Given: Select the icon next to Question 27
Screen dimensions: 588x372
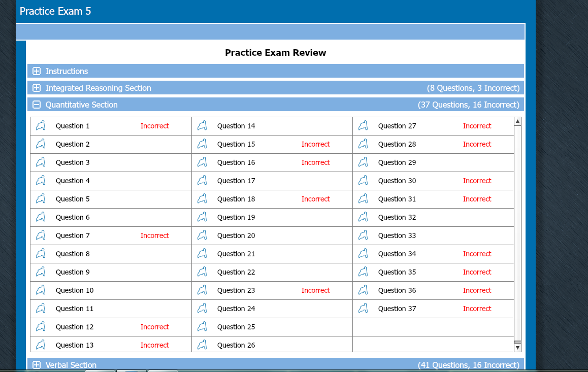Looking at the screenshot, I should (363, 126).
